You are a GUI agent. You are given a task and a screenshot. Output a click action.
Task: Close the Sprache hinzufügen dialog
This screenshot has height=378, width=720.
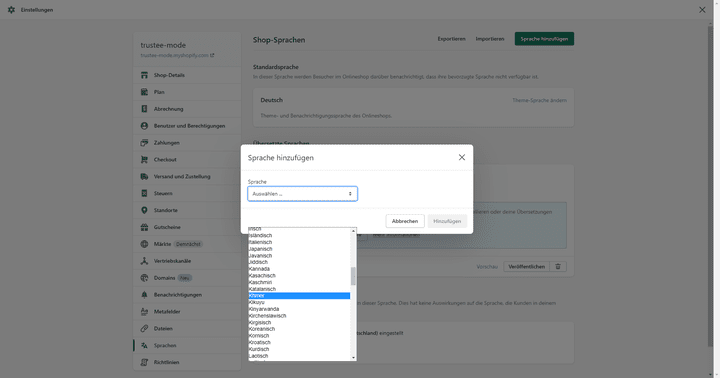pyautogui.click(x=461, y=157)
